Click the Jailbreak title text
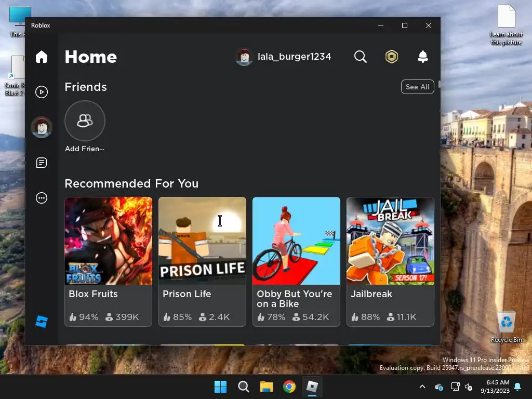 click(371, 294)
